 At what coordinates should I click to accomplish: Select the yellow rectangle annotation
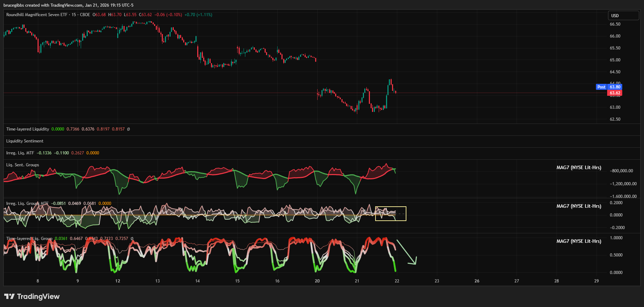(391, 207)
